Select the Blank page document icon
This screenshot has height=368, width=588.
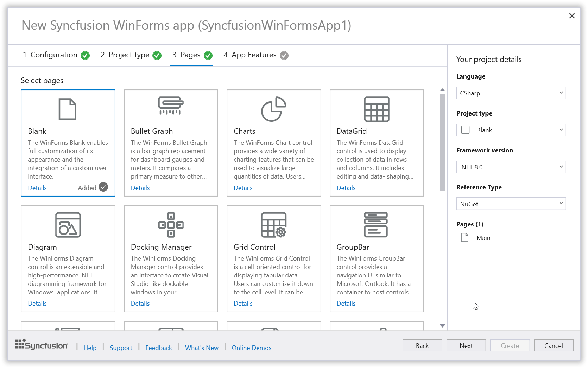tap(67, 109)
